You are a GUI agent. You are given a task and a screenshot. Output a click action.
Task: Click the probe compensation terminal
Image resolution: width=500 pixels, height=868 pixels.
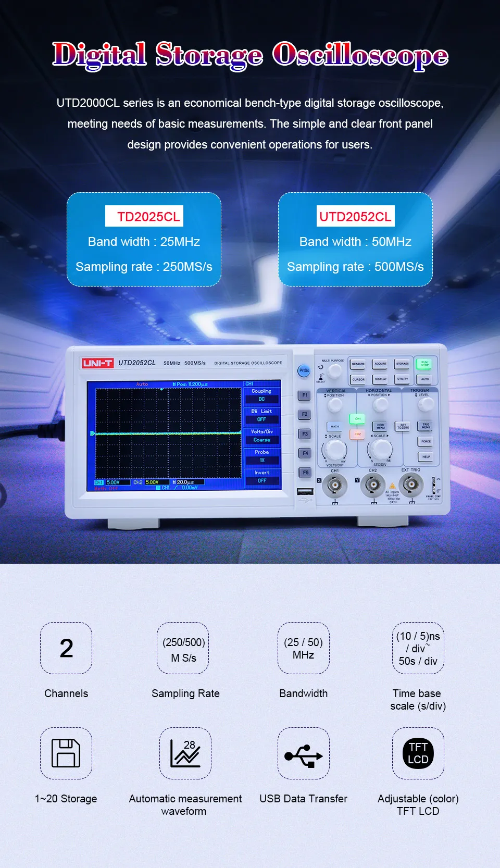point(433,485)
